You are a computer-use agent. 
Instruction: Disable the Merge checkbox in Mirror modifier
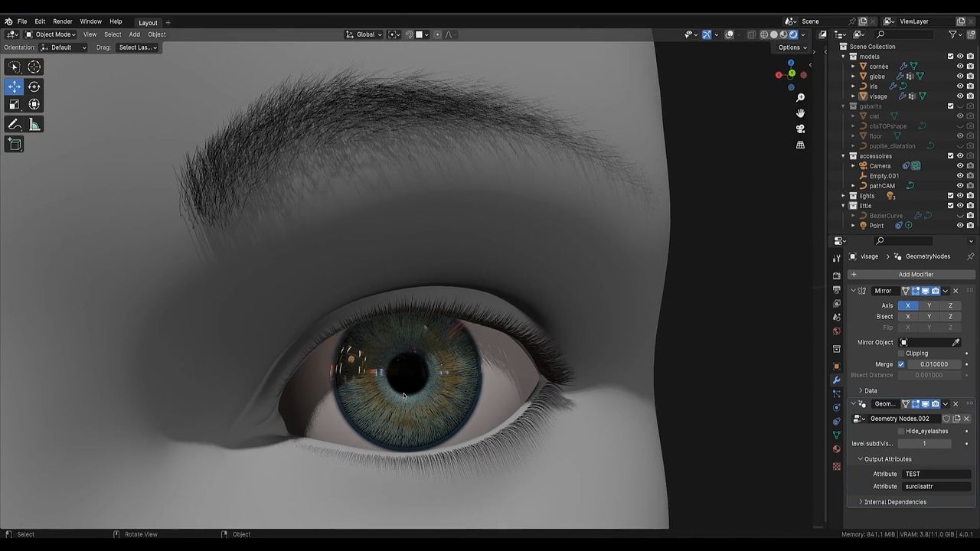point(901,364)
